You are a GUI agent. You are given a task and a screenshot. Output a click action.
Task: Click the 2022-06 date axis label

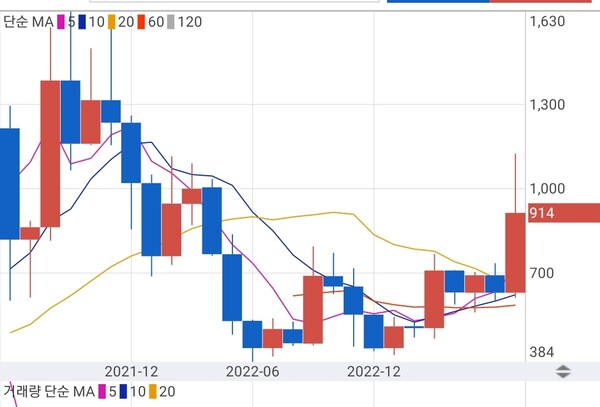click(x=254, y=371)
